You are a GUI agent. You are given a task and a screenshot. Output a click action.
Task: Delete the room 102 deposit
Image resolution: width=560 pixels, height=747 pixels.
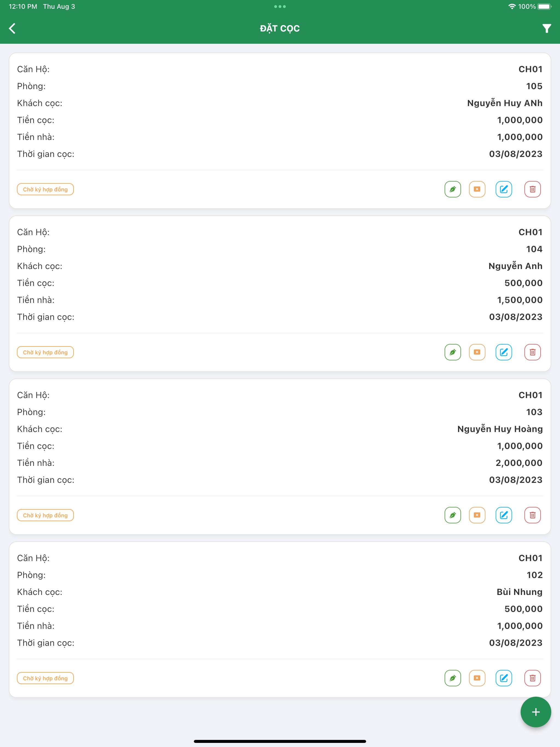[532, 678]
